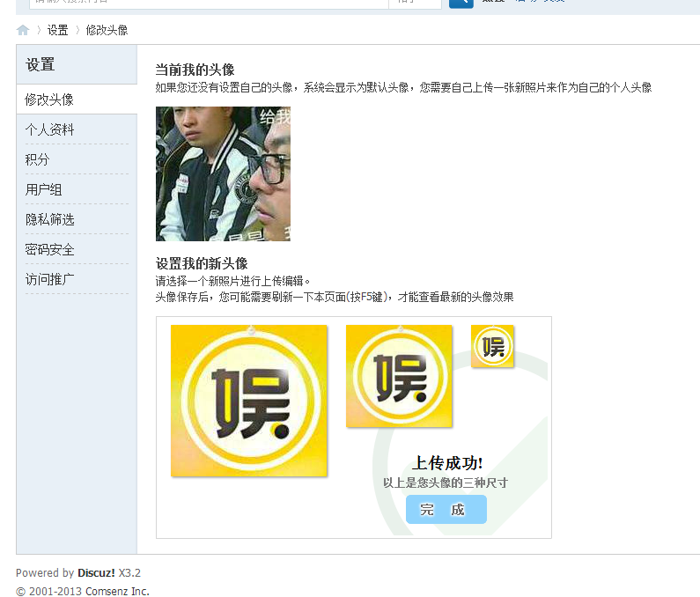Click the large 娱 avatar preview
Image resolution: width=700 pixels, height=597 pixels.
coord(249,401)
